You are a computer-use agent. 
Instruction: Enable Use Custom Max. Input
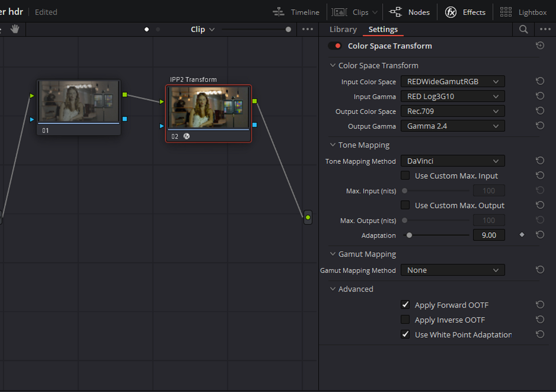pos(405,175)
